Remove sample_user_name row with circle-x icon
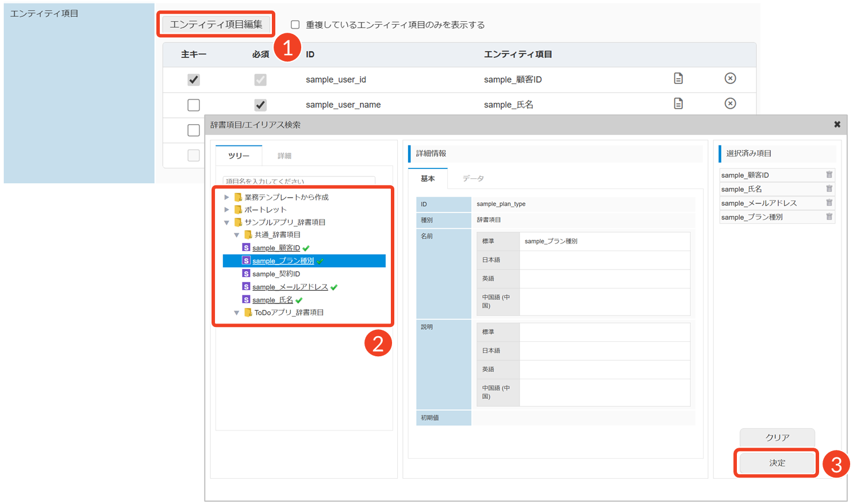This screenshot has width=853, height=504. point(730,104)
